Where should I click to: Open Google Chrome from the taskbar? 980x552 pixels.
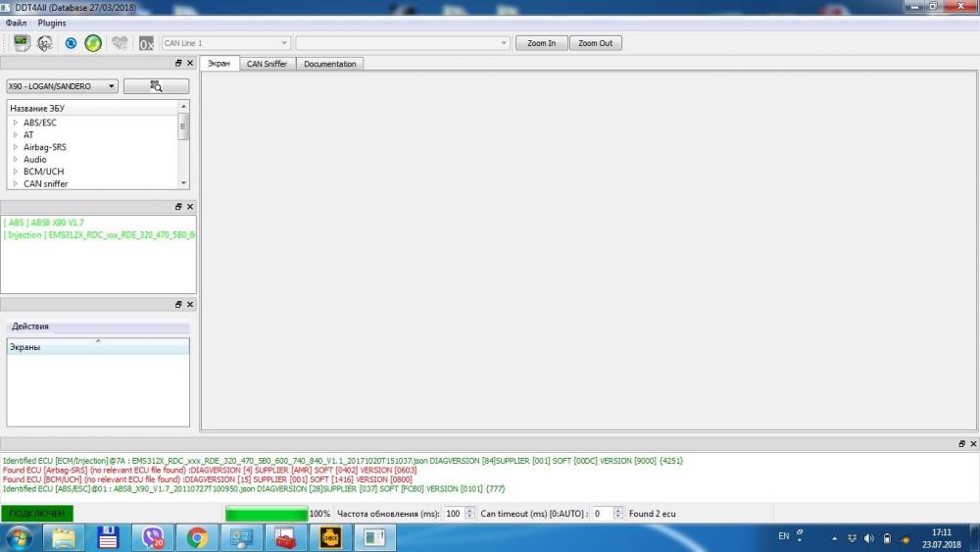click(197, 538)
